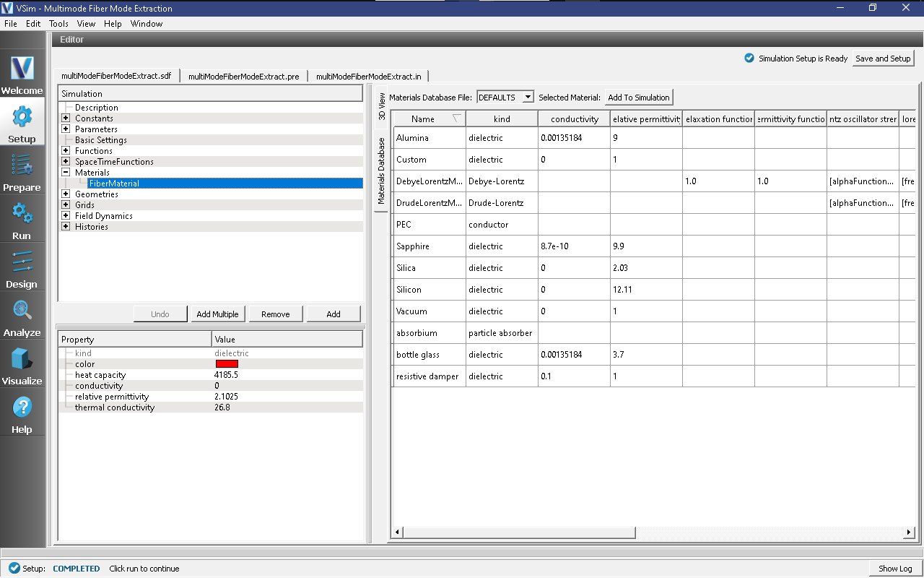Click the heat capacity value 4185.5

point(226,375)
